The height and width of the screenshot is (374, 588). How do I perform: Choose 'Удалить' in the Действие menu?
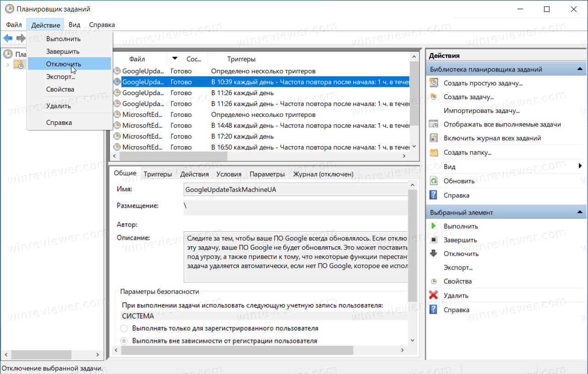click(70, 106)
